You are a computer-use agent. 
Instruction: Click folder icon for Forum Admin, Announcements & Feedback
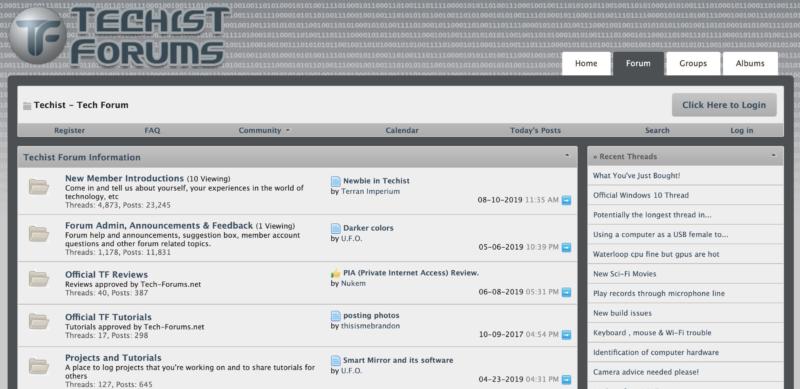(x=39, y=234)
